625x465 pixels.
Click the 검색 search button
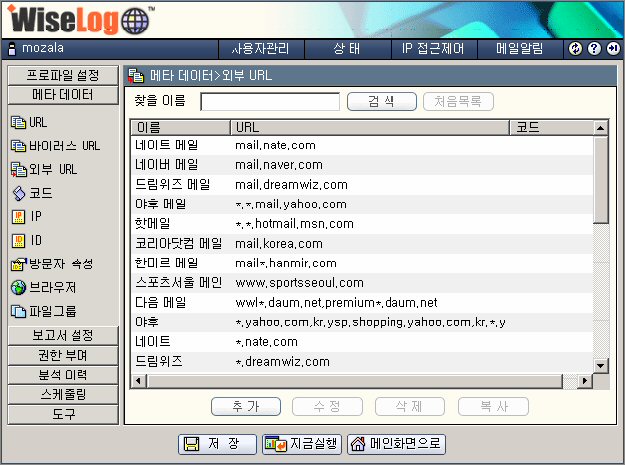381,101
